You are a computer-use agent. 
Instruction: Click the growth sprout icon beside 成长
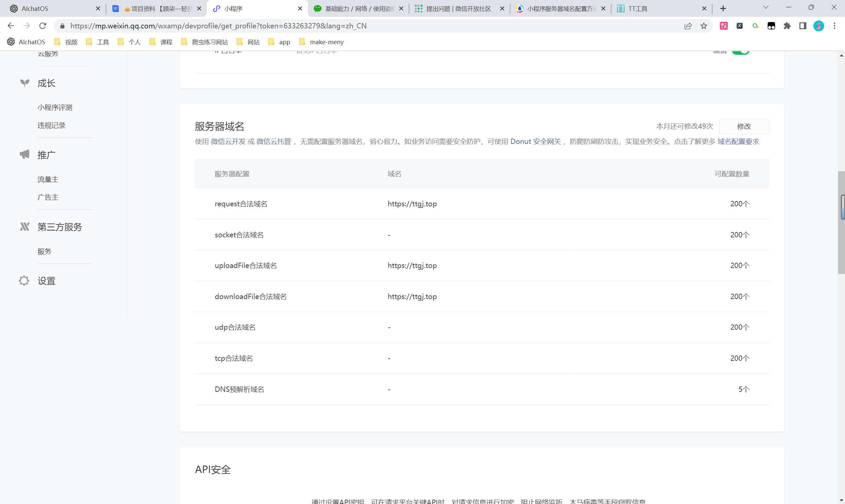(x=24, y=83)
